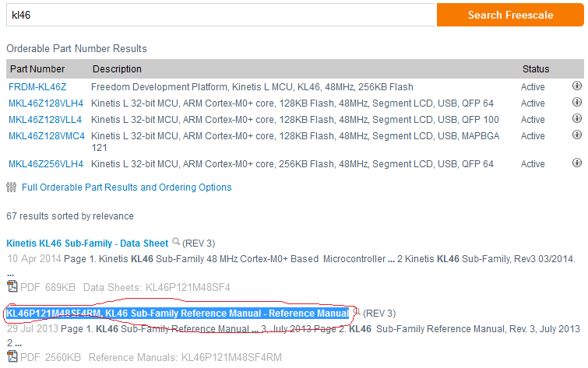Click the Status column header
588x368 pixels.
pyautogui.click(x=536, y=69)
